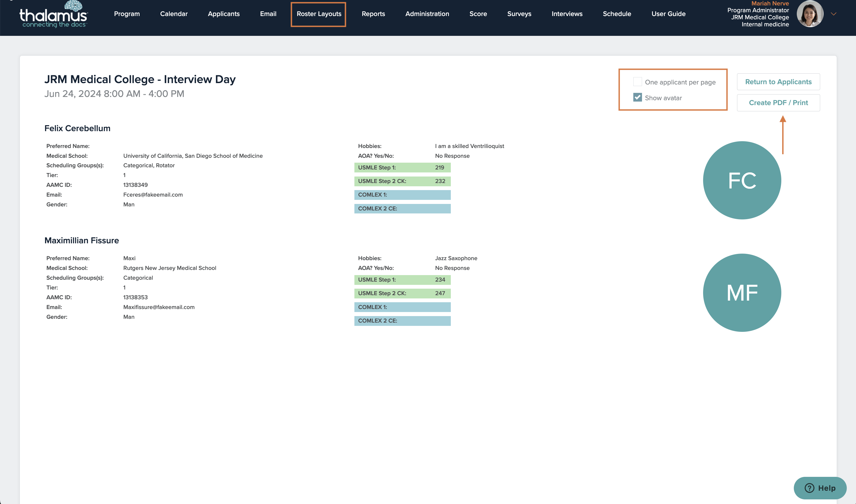Click USMLE Step 2 CK score 247
Screen dimensions: 856x504
tap(440, 293)
